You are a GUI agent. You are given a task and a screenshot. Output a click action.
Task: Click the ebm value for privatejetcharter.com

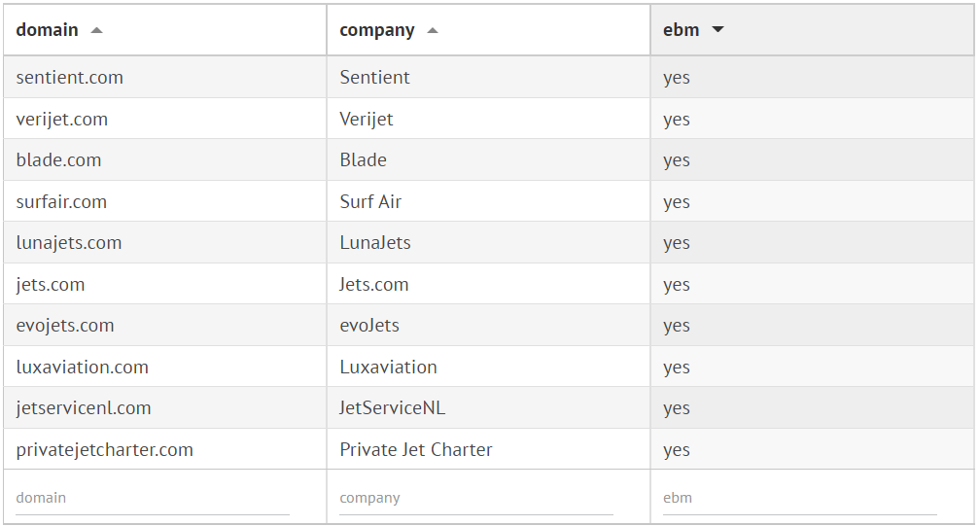677,450
